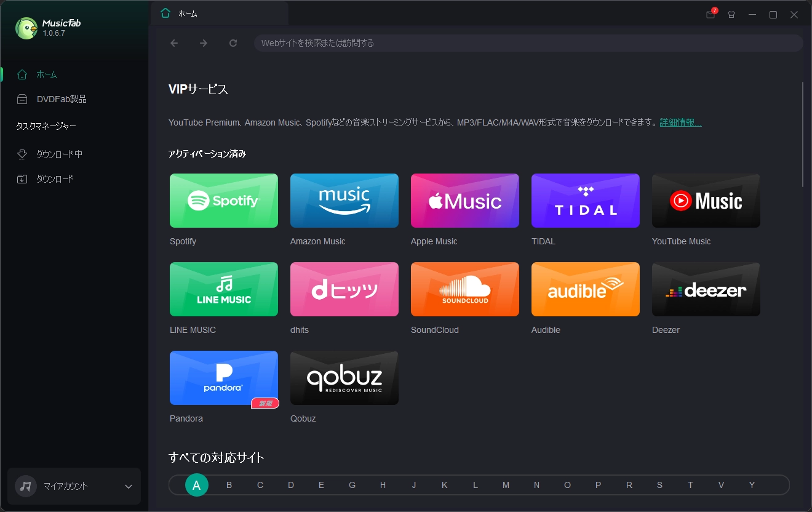812x512 pixels.
Task: Click the home icon in the tab
Action: (165, 13)
